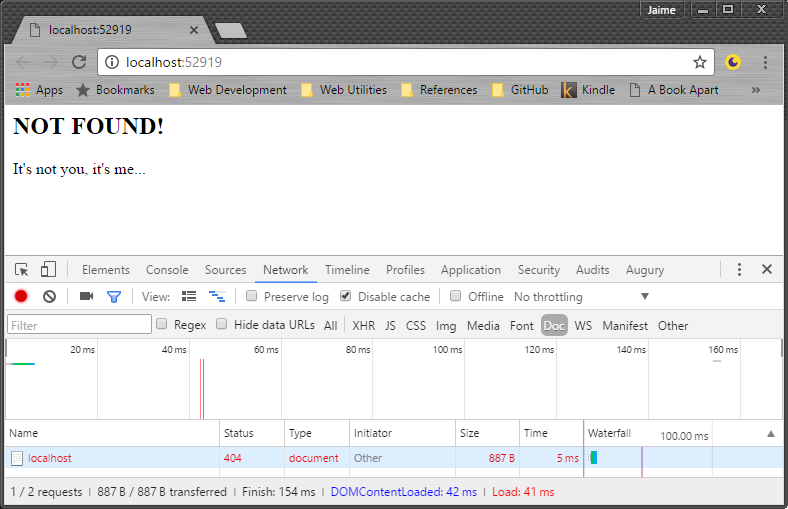Toggle device toolbar icon
Viewport: 788px width, 509px height.
48,269
